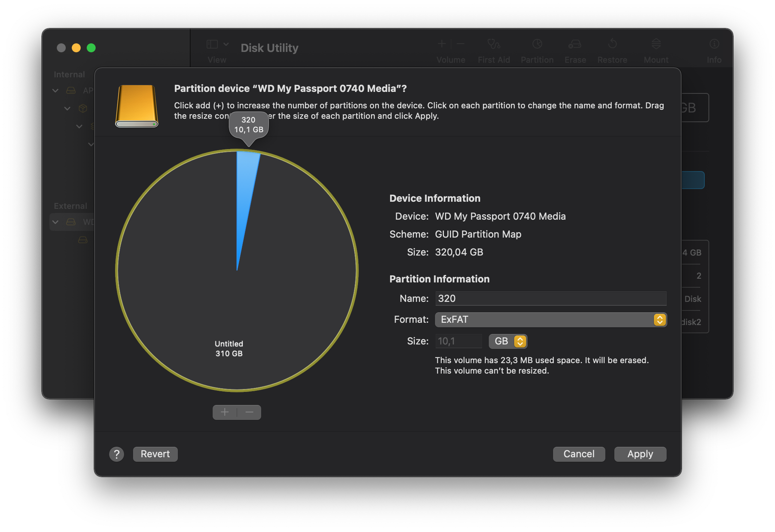775x532 pixels.
Task: Click the Partition toolbar icon
Action: coord(537,44)
